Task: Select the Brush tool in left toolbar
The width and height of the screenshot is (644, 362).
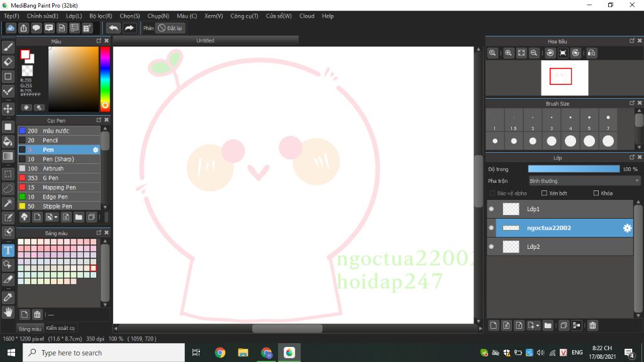Action: (x=8, y=47)
